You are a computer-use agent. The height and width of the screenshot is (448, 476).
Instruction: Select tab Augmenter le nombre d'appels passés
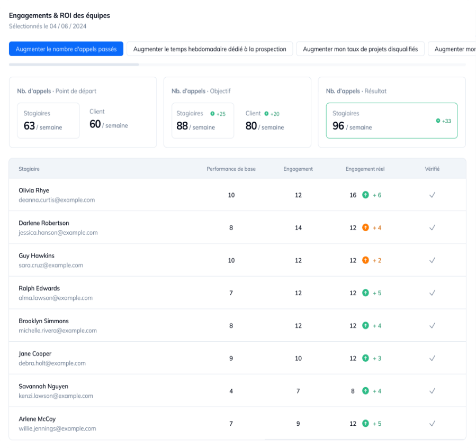(66, 49)
